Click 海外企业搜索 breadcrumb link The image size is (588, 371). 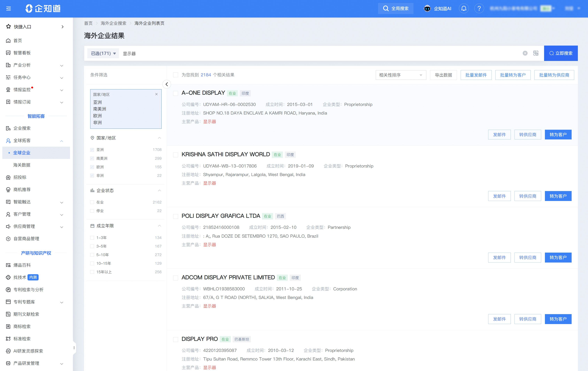[113, 23]
